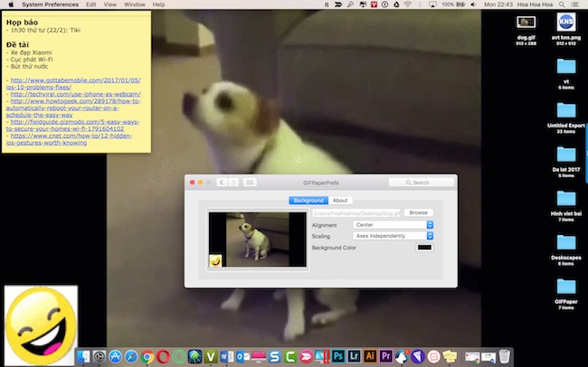Viewport: 588px width, 367px height.
Task: Click the Search field in GIFPaperPrefs
Action: tap(422, 183)
